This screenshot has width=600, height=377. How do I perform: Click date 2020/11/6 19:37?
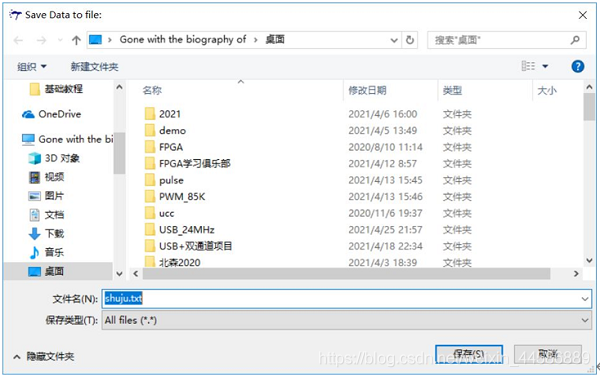(x=385, y=213)
